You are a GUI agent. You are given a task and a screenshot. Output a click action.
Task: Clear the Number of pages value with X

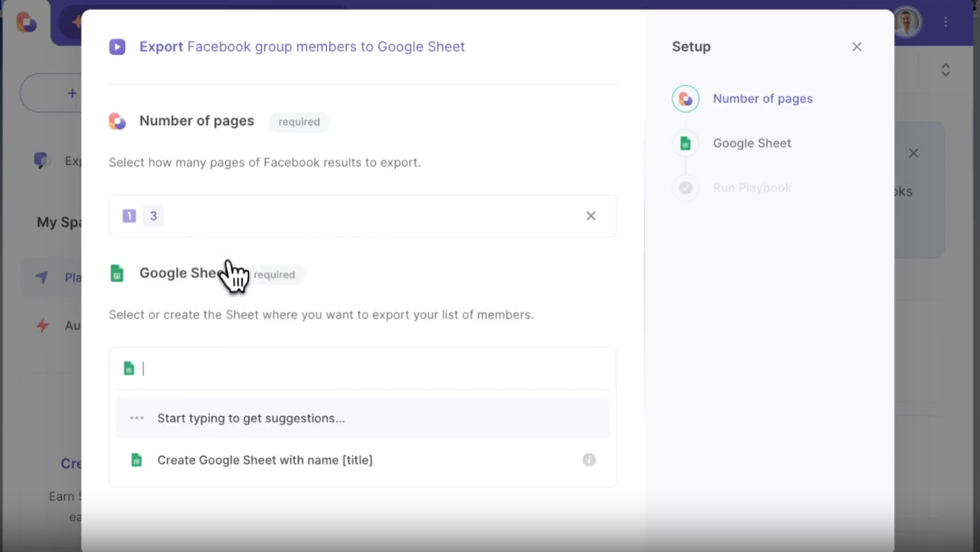coord(591,216)
